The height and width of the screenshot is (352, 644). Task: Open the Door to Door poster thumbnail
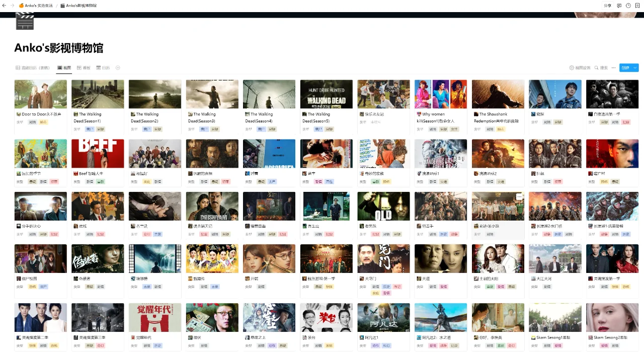(x=41, y=94)
